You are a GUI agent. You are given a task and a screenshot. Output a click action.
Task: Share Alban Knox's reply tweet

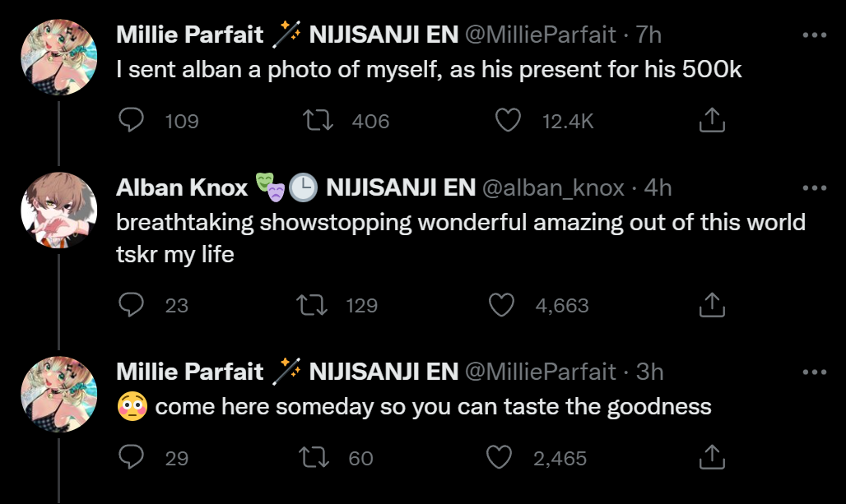[x=712, y=306]
